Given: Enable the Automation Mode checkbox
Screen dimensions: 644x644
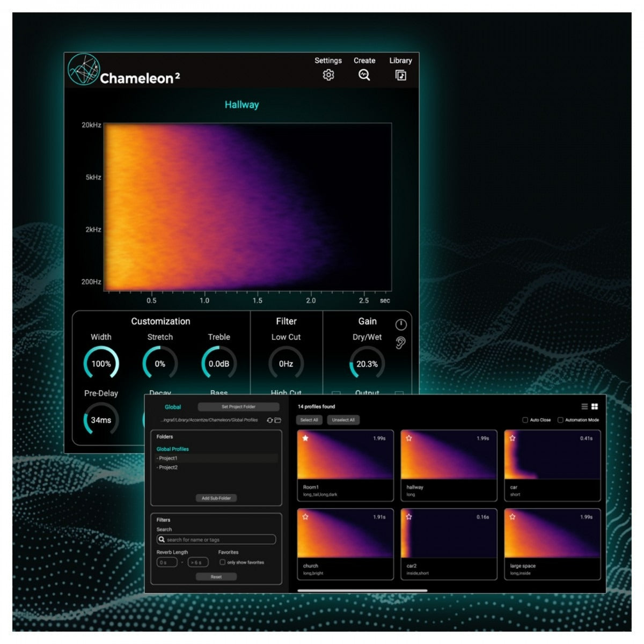Looking at the screenshot, I should pos(560,420).
